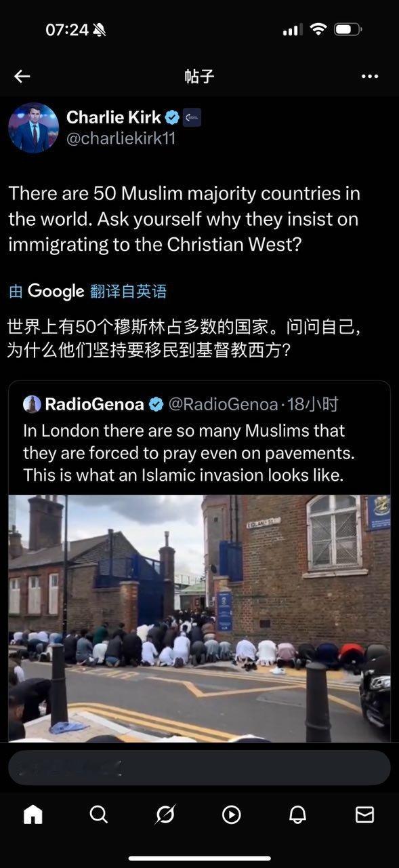Open the video play tab icon

tap(232, 814)
